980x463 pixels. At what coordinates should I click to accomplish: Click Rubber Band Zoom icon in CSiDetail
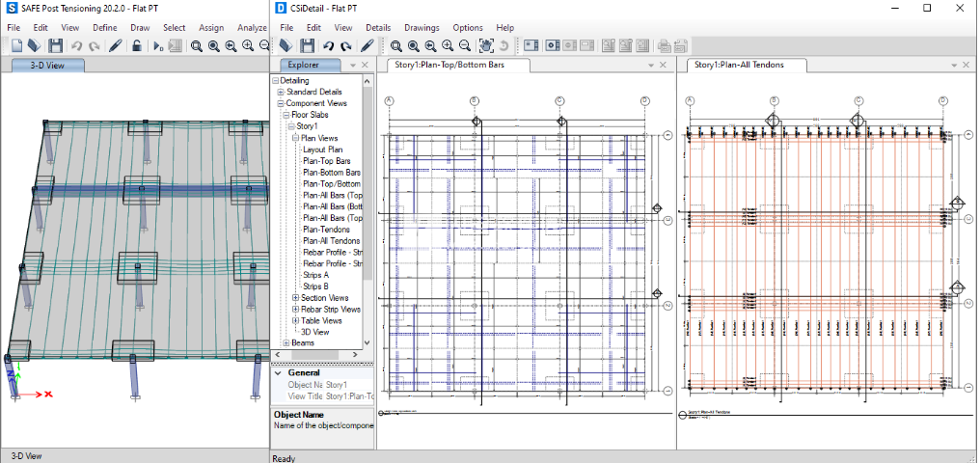click(395, 45)
